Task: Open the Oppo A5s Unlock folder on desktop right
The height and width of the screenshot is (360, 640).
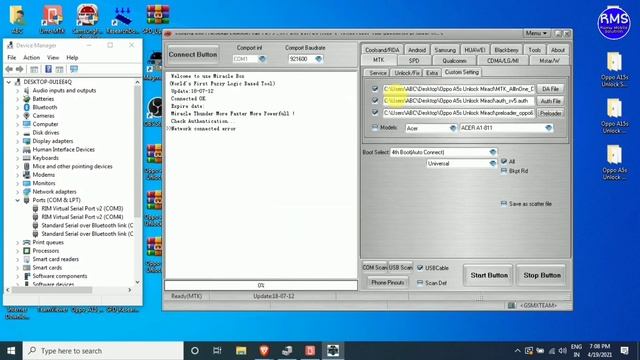Action: click(614, 162)
